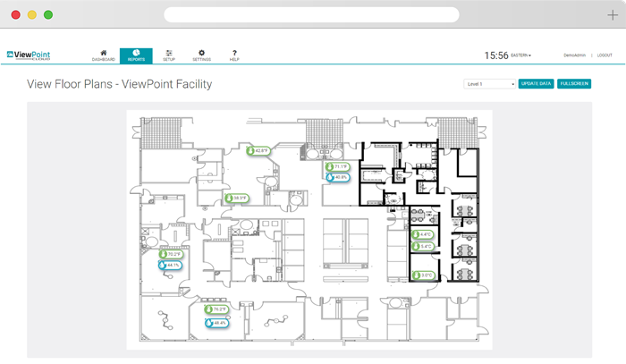The width and height of the screenshot is (626, 364).
Task: Open the Help question mark menu
Action: 234,55
